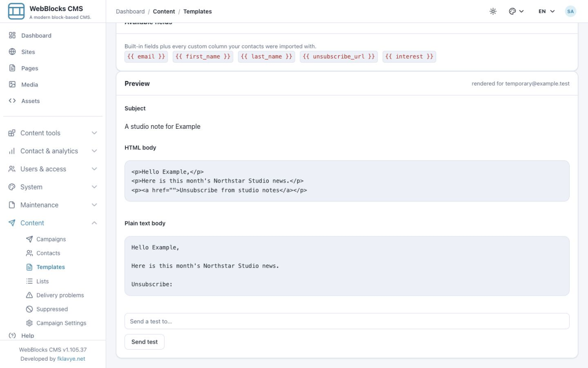This screenshot has height=368, width=588.
Task: Open Pages from the sidebar
Action: tap(53, 68)
